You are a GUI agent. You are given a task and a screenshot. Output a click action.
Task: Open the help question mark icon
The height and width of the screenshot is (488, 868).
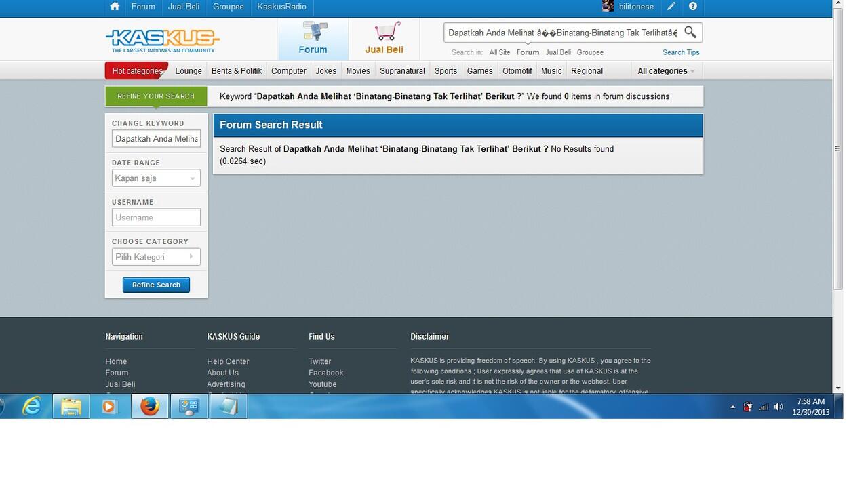(692, 7)
